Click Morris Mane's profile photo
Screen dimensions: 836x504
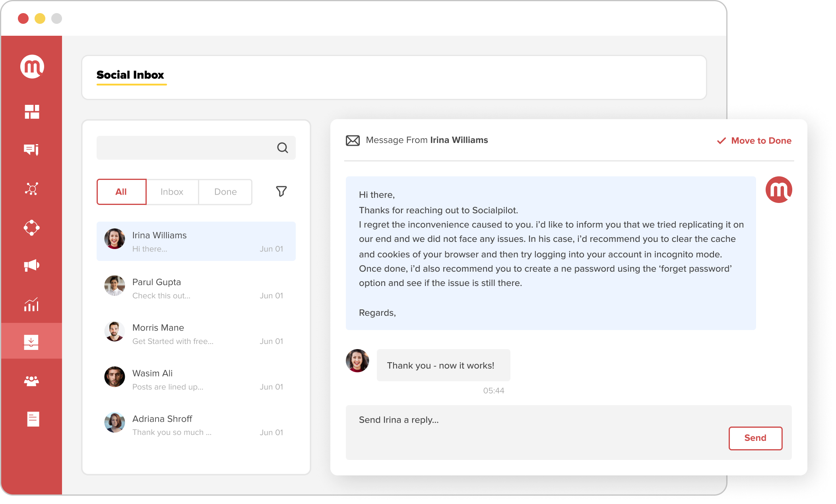[114, 331]
